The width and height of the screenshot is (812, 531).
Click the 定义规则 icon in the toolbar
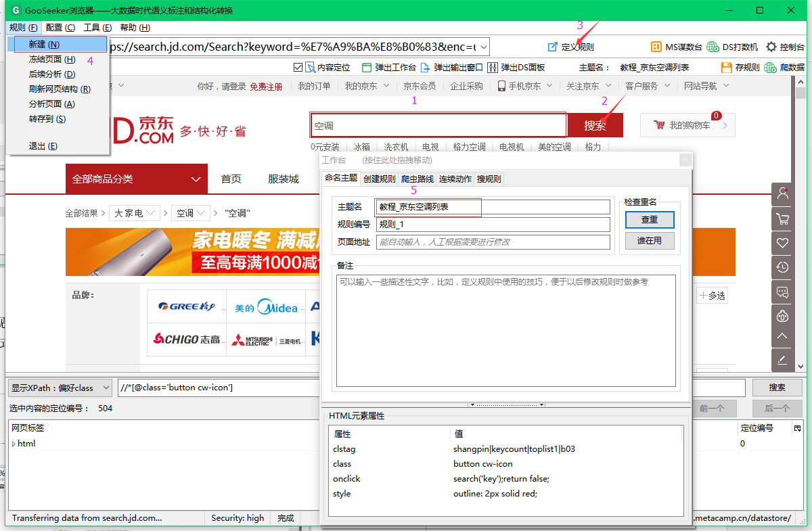click(x=553, y=47)
